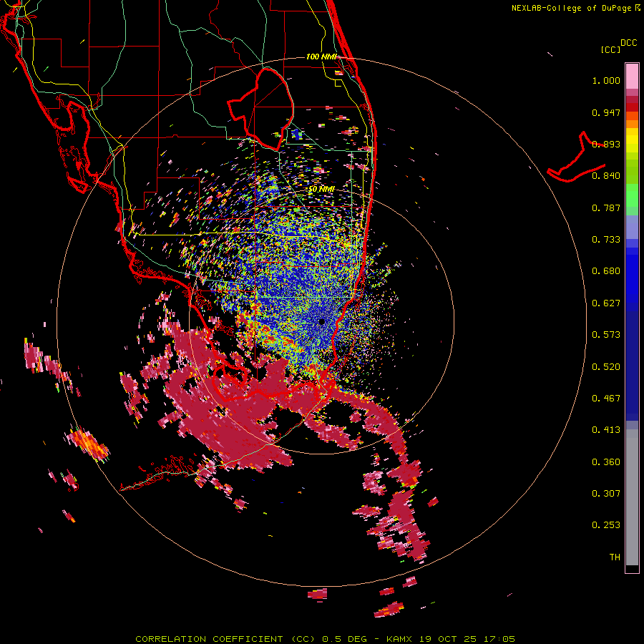Click the 0.307 legend value
This screenshot has width=644, height=644.
pyautogui.click(x=606, y=494)
